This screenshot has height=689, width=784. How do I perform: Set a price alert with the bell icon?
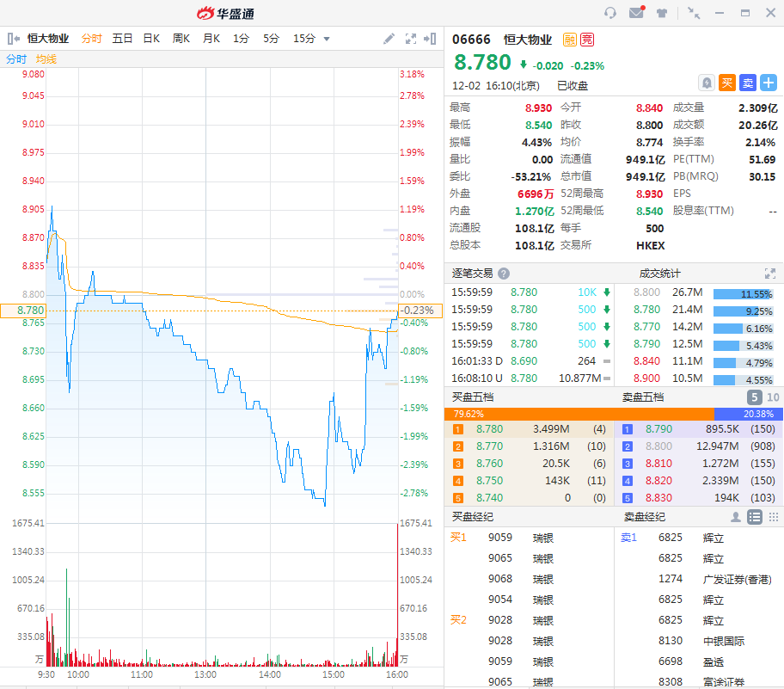707,83
